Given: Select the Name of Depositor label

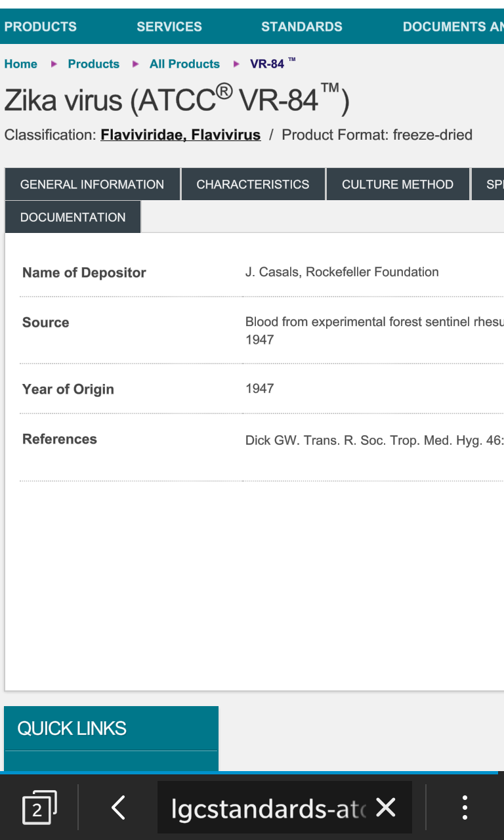Looking at the screenshot, I should pyautogui.click(x=84, y=273).
